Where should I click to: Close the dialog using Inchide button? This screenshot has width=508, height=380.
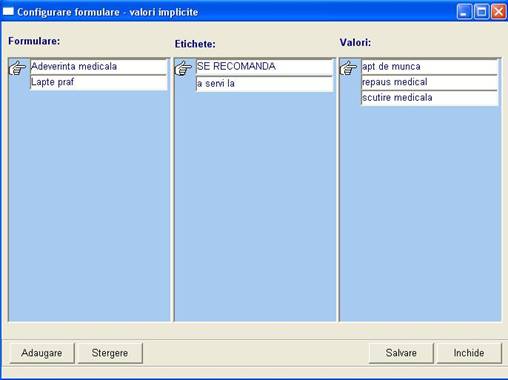coord(469,353)
